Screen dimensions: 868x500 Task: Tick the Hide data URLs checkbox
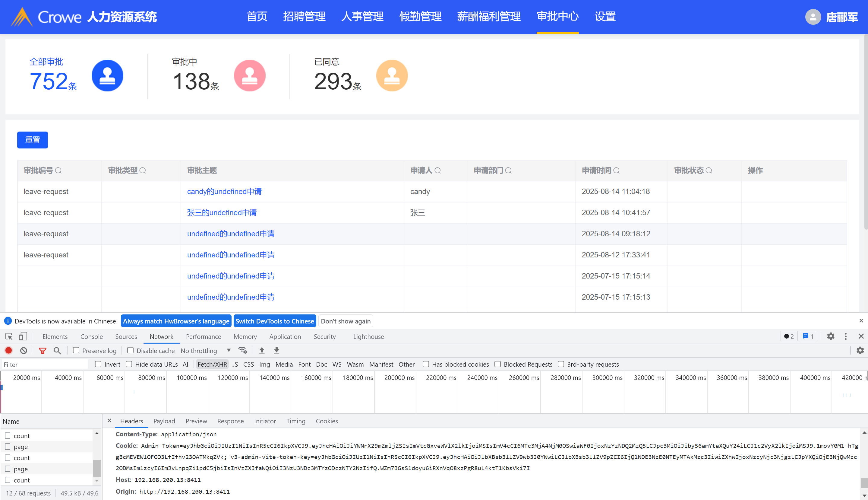point(129,364)
